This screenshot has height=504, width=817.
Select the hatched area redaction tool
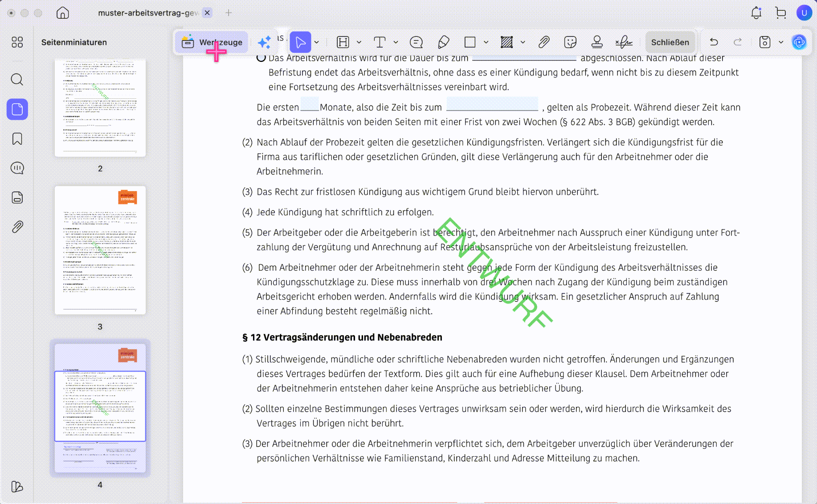(507, 42)
